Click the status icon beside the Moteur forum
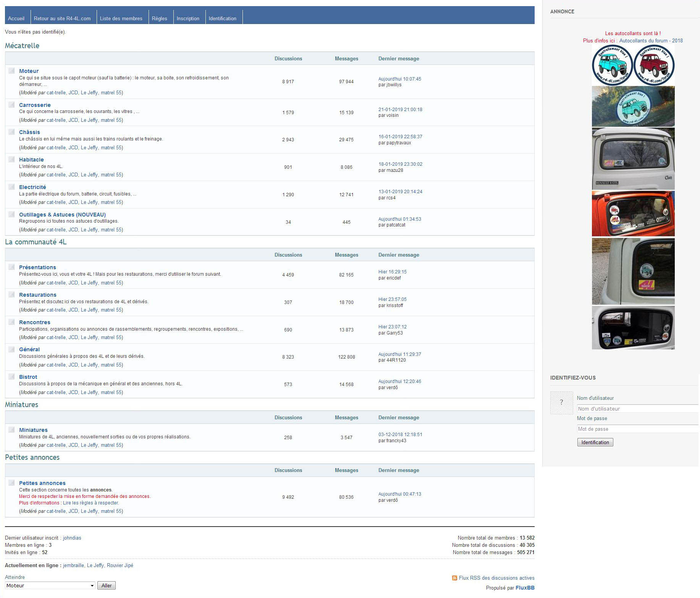Screen dimensions: 700x598 11,71
